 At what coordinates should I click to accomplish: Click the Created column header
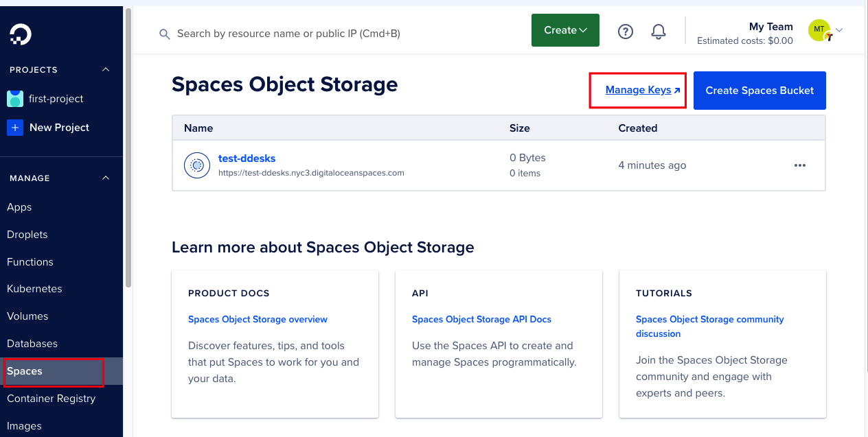[638, 128]
